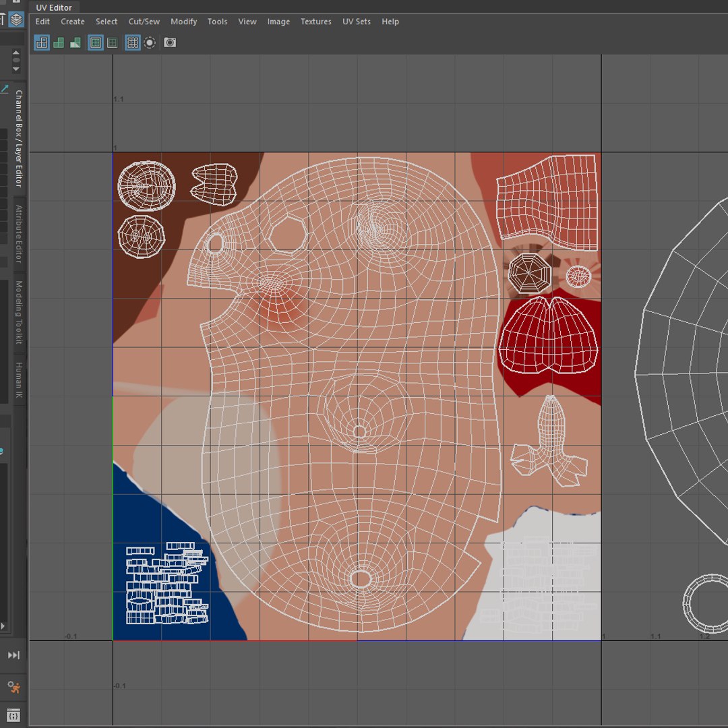Screen dimensions: 728x728
Task: Toggle the isolate select dashed circle icon
Action: pos(150,42)
